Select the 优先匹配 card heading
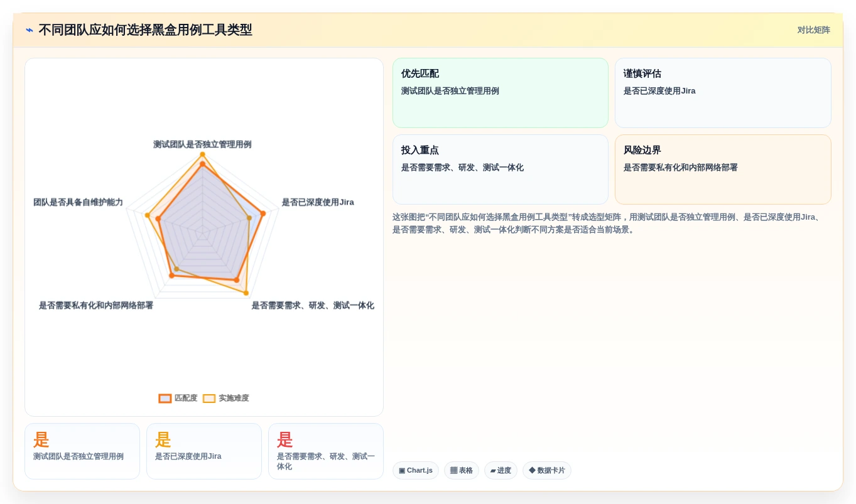 tap(420, 74)
